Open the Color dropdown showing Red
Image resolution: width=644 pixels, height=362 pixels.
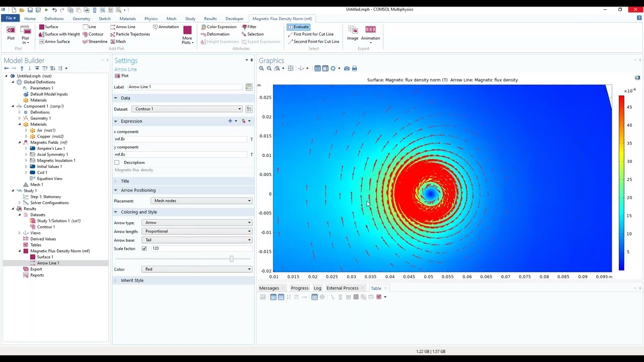pyautogui.click(x=197, y=269)
